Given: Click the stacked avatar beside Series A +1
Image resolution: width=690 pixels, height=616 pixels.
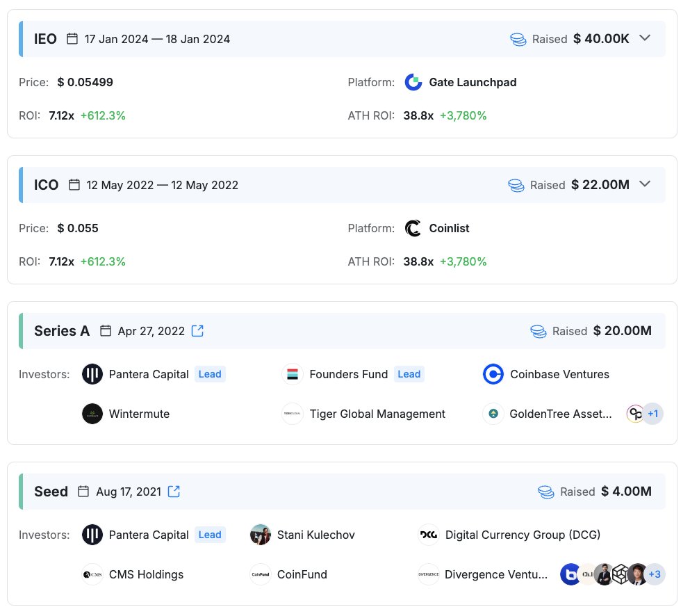Looking at the screenshot, I should pyautogui.click(x=635, y=414).
